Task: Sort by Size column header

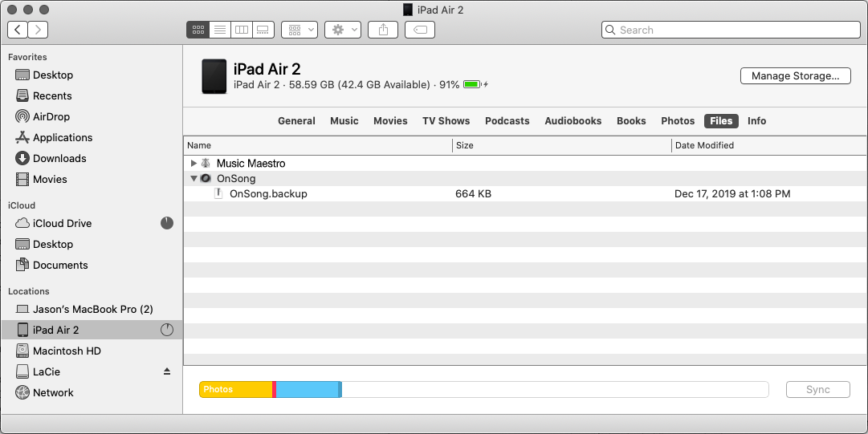Action: tap(561, 145)
